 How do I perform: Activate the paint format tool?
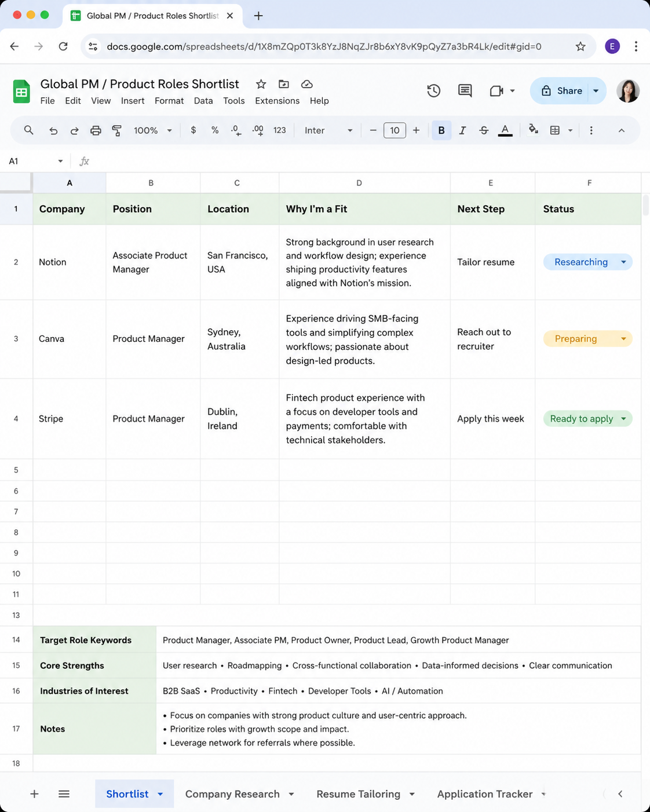117,130
